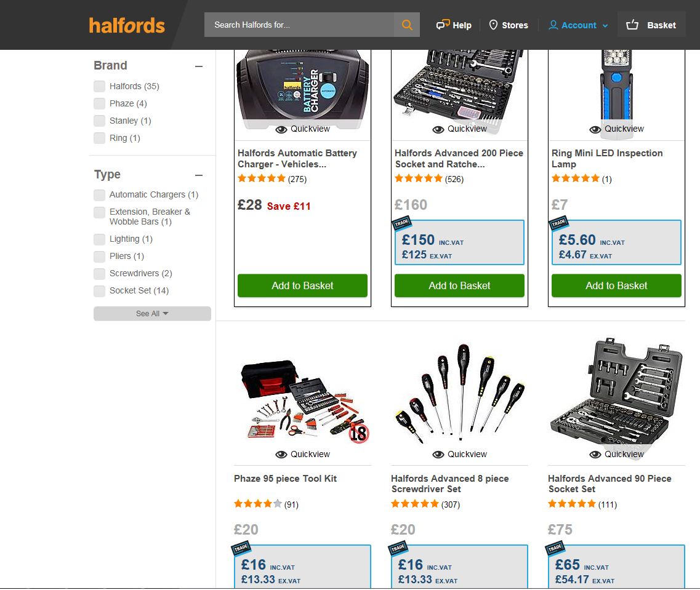Collapse the Brand filter section
Image resolution: width=700 pixels, height=590 pixels.
coord(199,66)
